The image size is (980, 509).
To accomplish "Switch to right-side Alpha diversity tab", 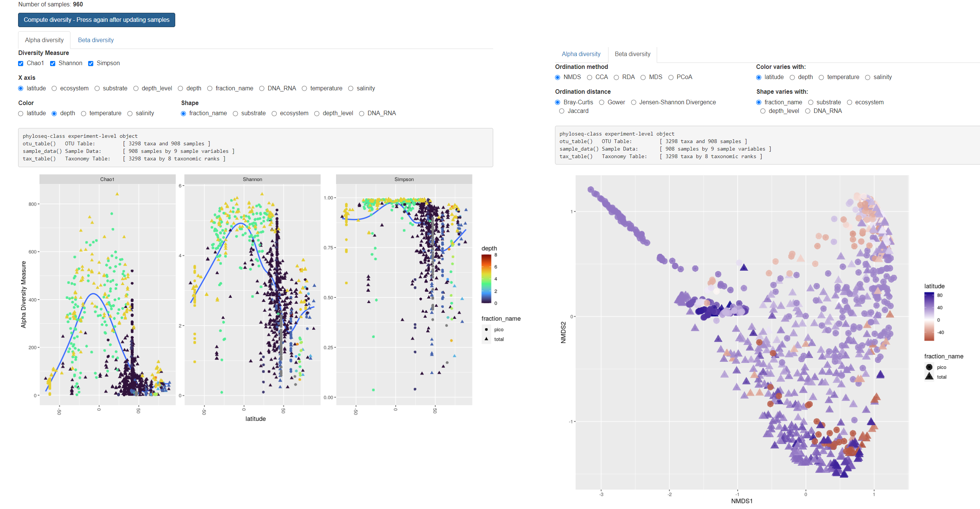I will tap(581, 54).
